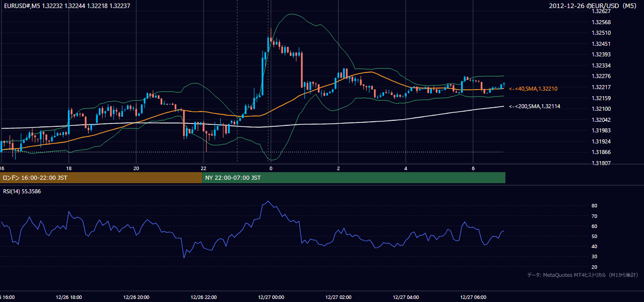The height and width of the screenshot is (302, 644).
Task: Click price level 1.32393 on axis
Action: point(600,54)
